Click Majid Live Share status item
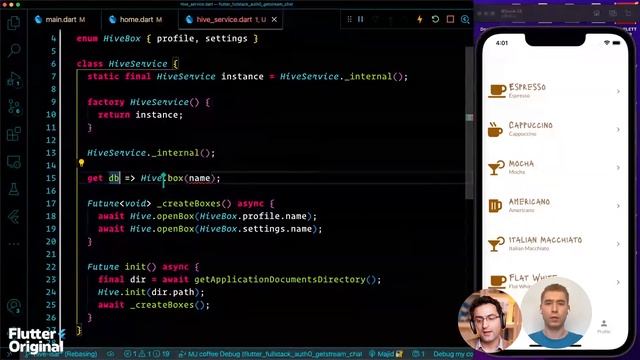 (386, 354)
